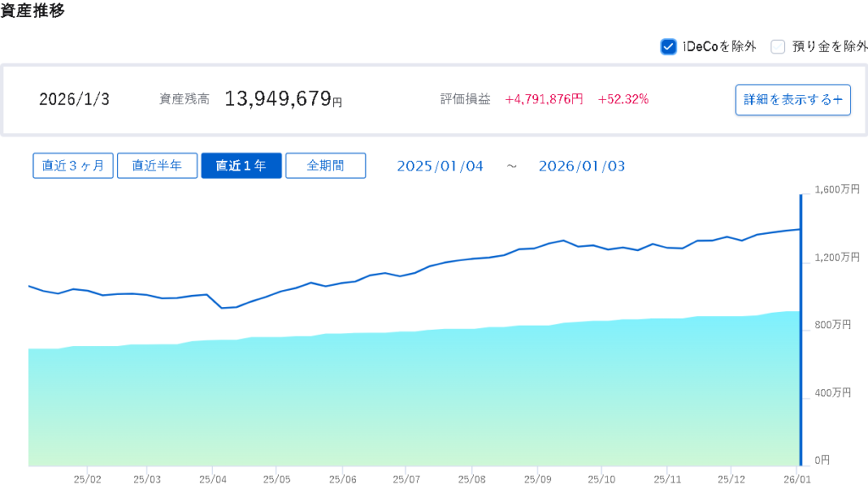Expand details with 詳細を表示する+ button
Screen dimensions: 868x485
[x=793, y=99]
